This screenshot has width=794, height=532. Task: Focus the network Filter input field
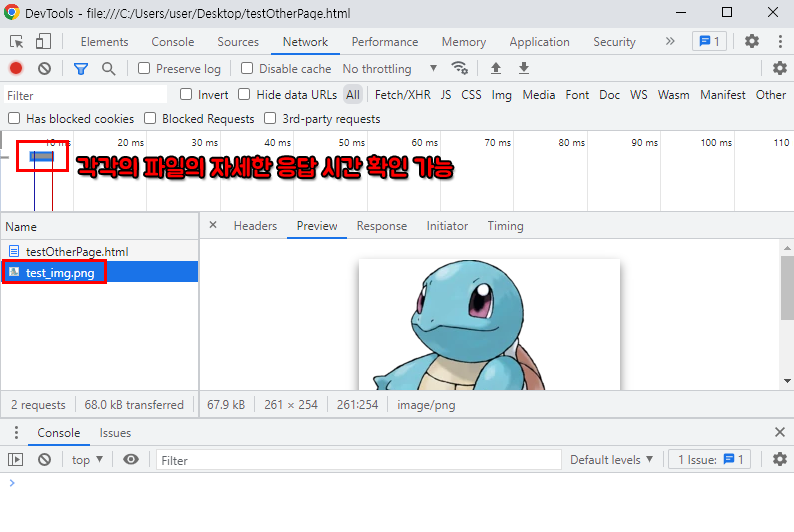tap(85, 95)
